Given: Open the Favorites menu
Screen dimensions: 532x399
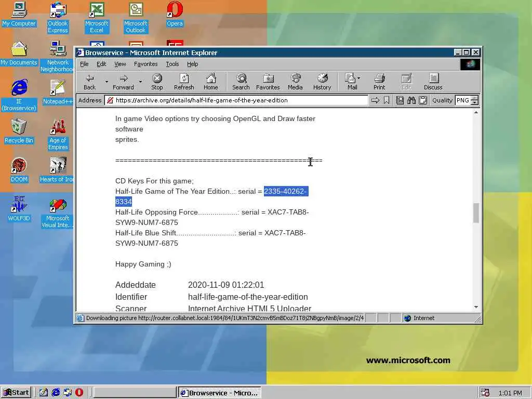Looking at the screenshot, I should coord(145,64).
